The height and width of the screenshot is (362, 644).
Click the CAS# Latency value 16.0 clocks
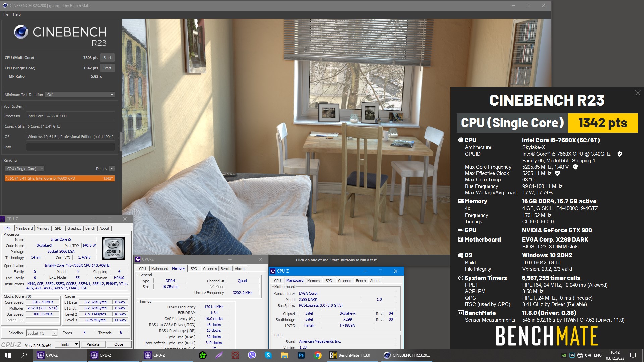point(214,319)
